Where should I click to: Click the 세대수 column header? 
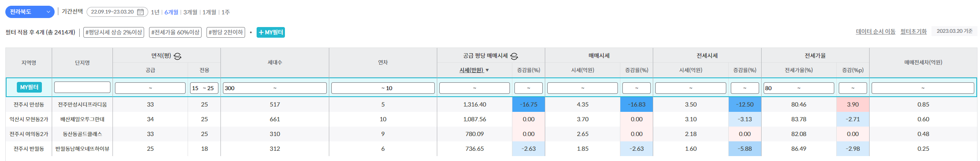tap(275, 63)
